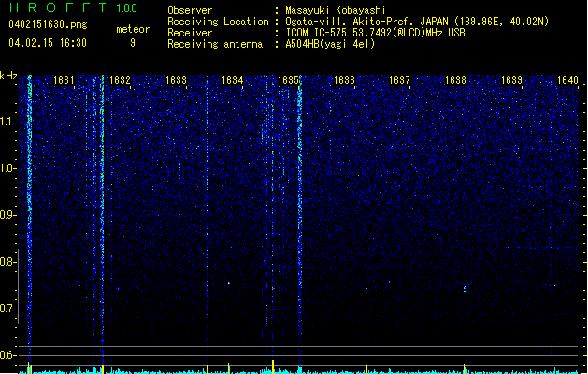Click time marker 1640
This screenshot has height=374, width=588.
[567, 80]
